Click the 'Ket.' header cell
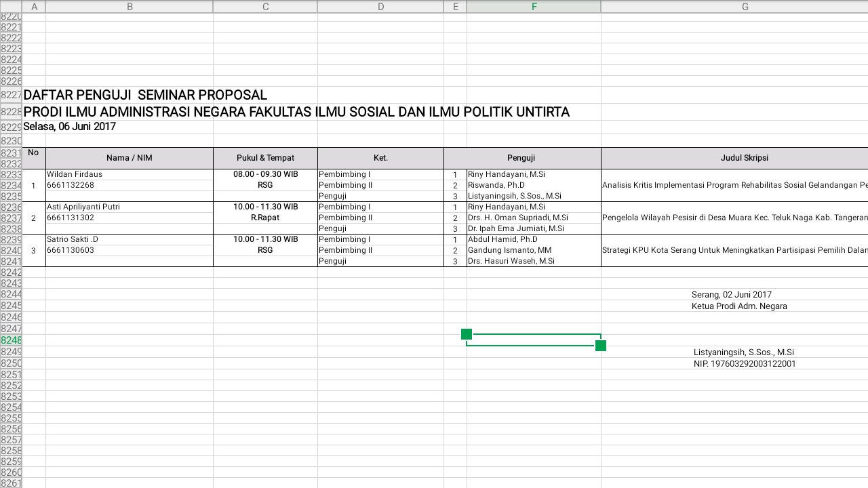 coord(380,158)
